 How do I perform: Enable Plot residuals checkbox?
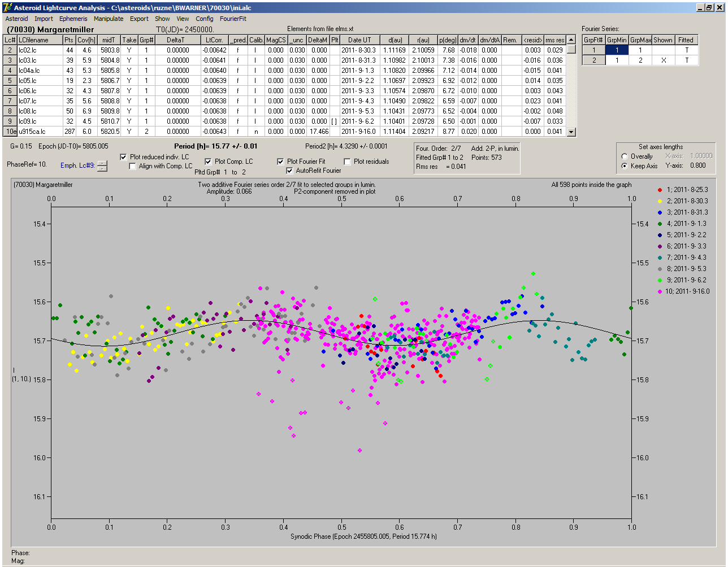click(x=347, y=162)
